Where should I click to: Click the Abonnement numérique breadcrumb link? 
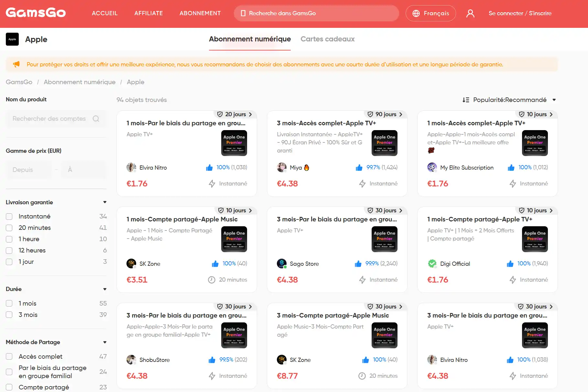80,82
